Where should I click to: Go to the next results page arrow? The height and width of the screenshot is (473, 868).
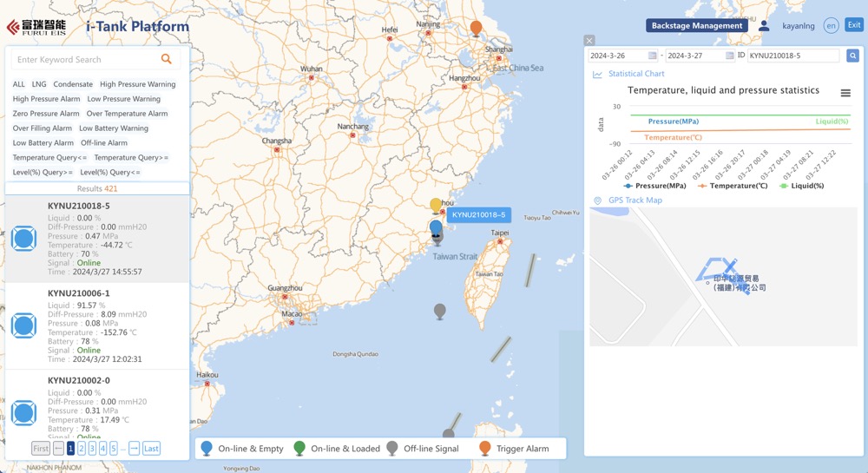click(x=134, y=449)
